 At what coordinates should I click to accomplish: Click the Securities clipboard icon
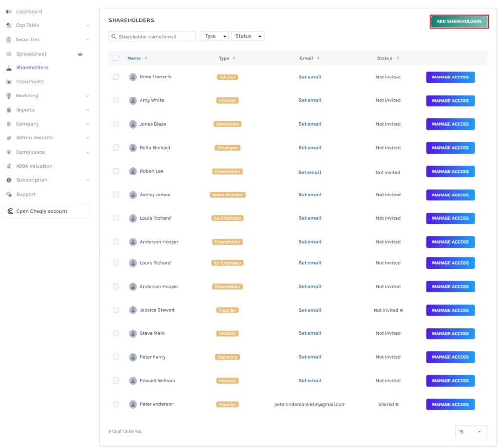pyautogui.click(x=9, y=39)
